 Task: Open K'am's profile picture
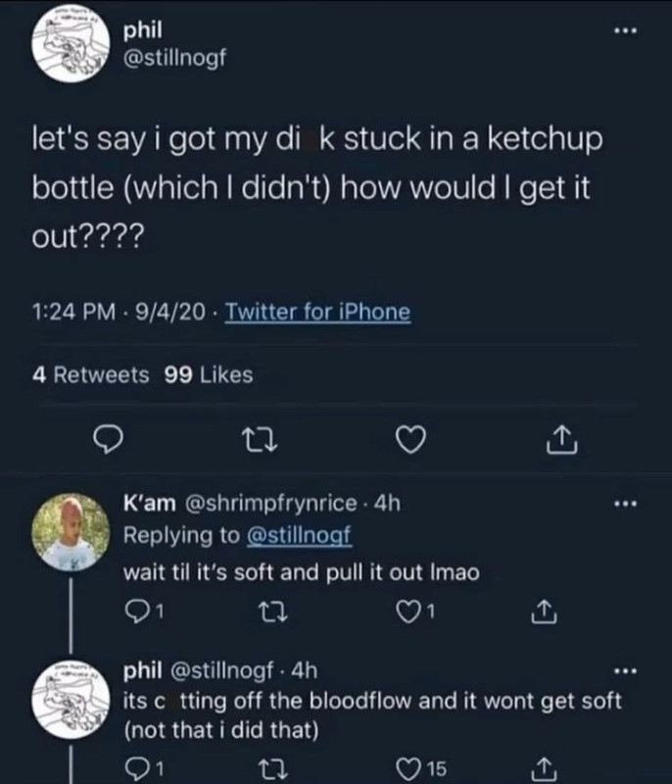coord(71,532)
